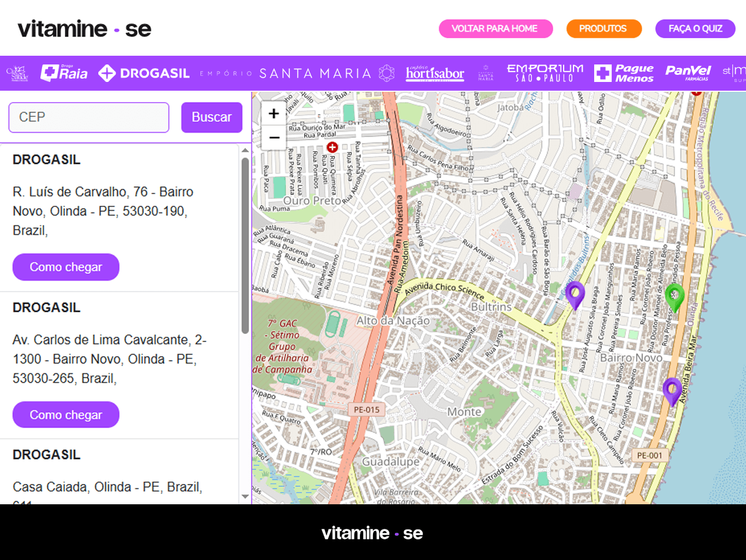
Task: Choose the Empório Santa Maria logo
Action: point(297,73)
